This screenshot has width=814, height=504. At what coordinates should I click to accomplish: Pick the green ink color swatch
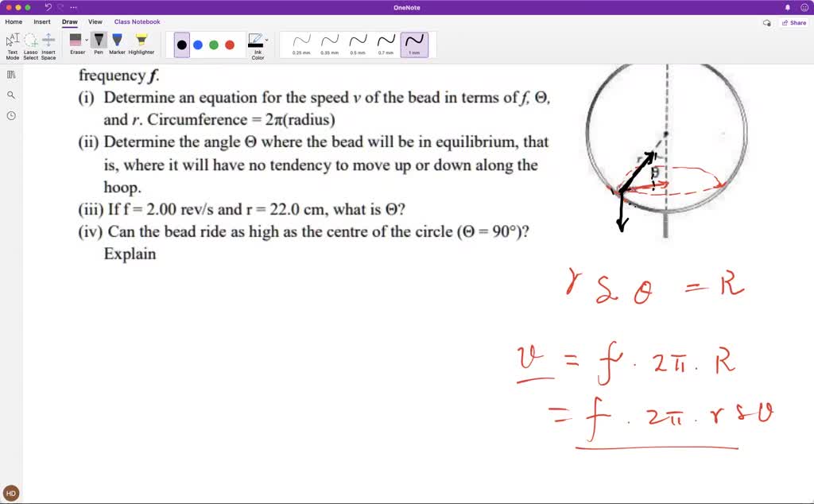[212, 45]
